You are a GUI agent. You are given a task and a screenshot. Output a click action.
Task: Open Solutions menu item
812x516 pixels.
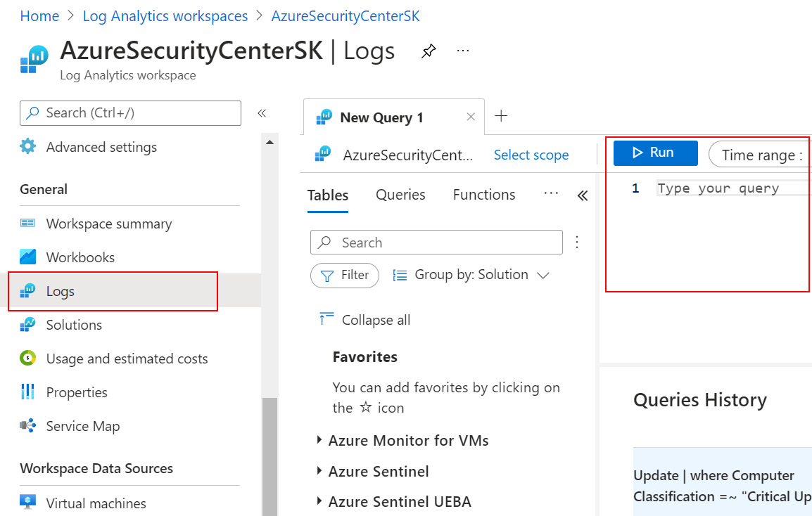point(74,325)
